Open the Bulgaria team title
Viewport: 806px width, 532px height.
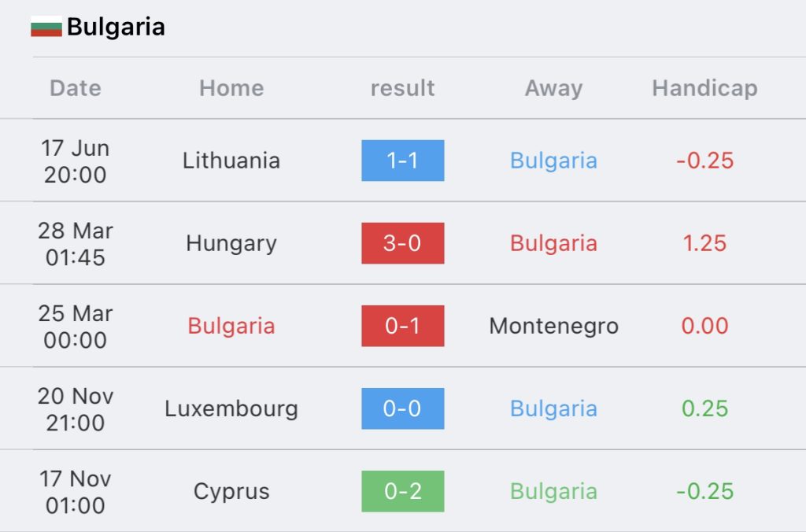tap(116, 27)
